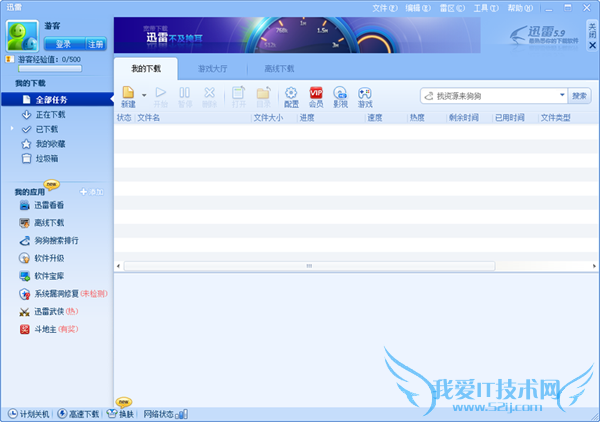Click the VIP 会员 icon
This screenshot has height=422, width=600.
click(x=316, y=97)
